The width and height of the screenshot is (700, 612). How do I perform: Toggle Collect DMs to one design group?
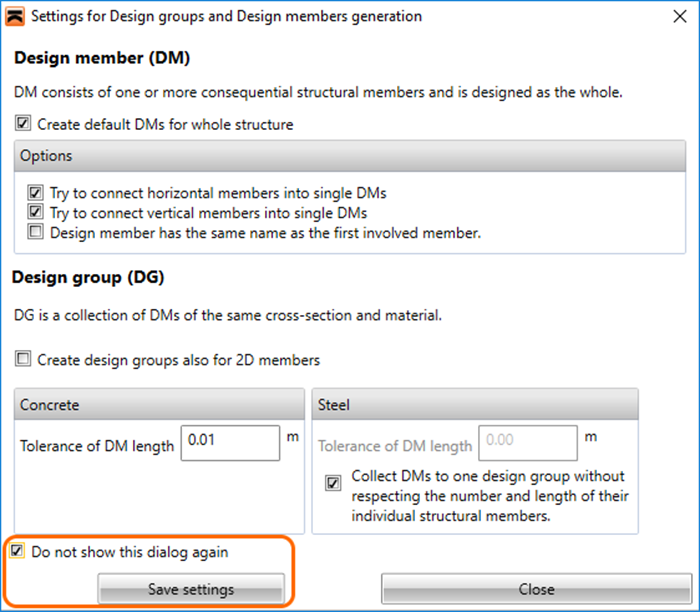tap(333, 484)
